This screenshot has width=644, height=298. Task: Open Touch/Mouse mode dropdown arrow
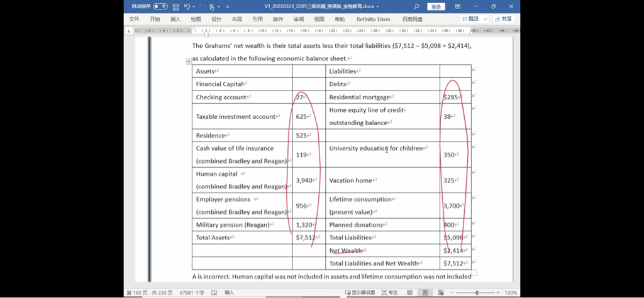click(219, 7)
